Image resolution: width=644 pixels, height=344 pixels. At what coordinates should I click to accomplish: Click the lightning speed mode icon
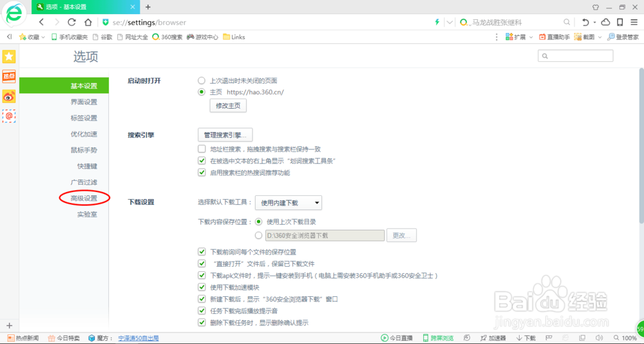(437, 22)
